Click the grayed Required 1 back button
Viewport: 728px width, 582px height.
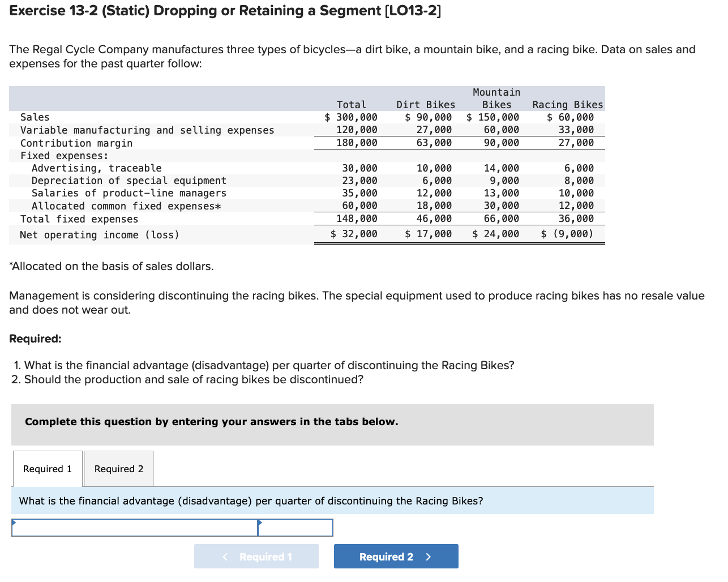point(256,556)
